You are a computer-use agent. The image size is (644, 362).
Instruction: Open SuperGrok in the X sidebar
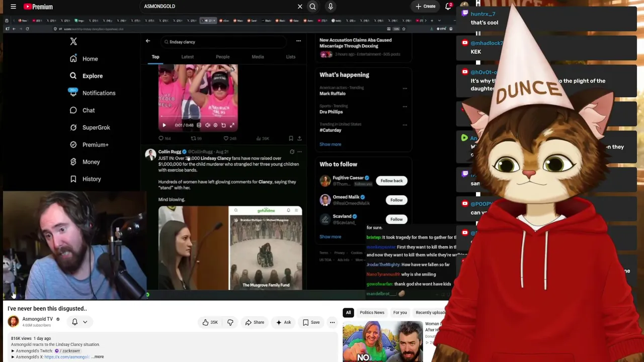pyautogui.click(x=90, y=128)
